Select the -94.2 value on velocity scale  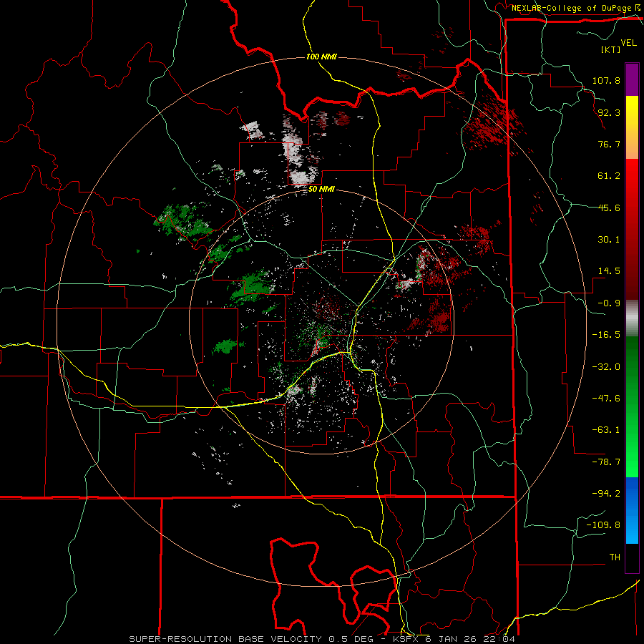(x=606, y=494)
